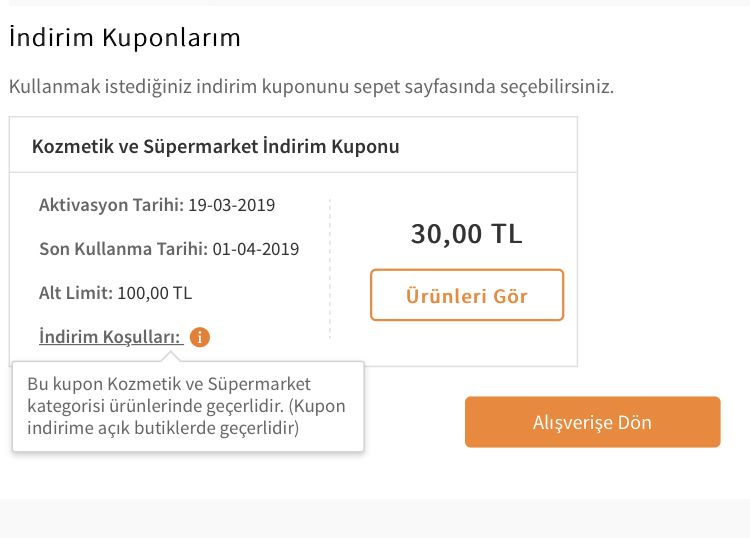Select the Kozmetik ve Süpermarket coupon title

[216, 146]
